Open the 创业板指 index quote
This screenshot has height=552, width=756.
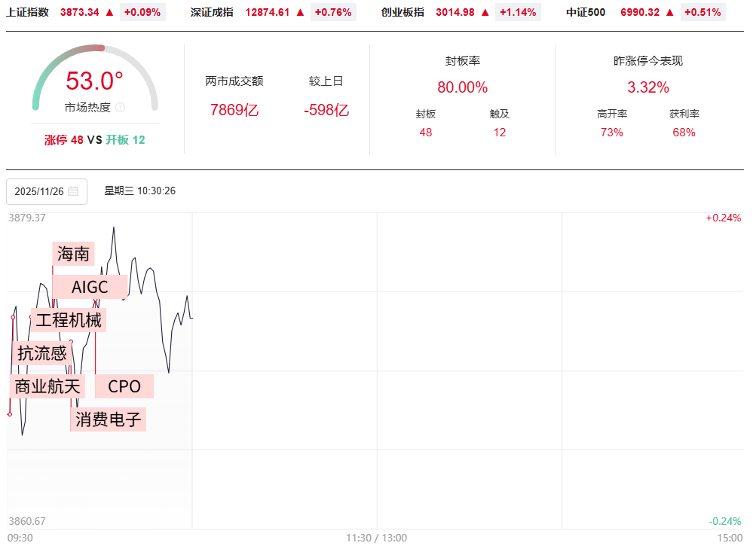[402, 12]
